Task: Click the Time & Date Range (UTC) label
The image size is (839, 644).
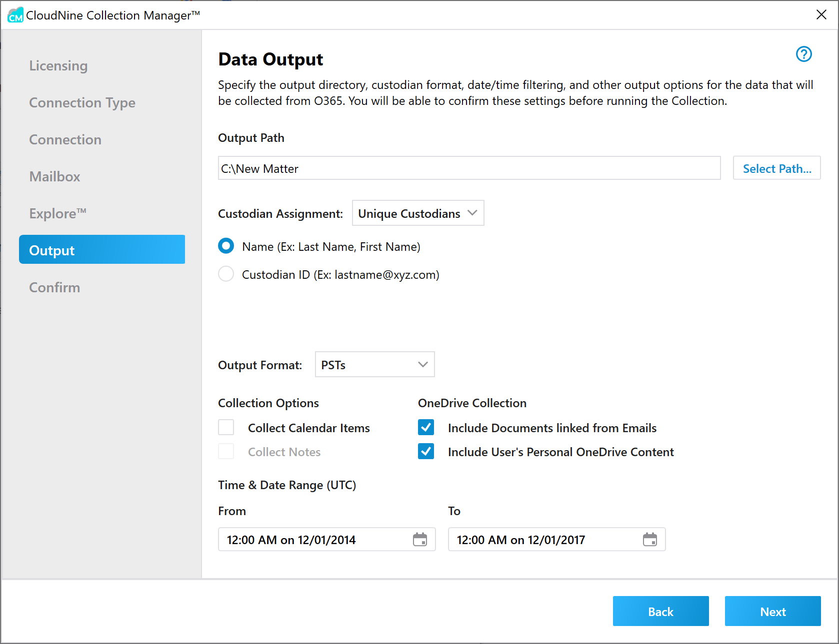Action: 287,485
